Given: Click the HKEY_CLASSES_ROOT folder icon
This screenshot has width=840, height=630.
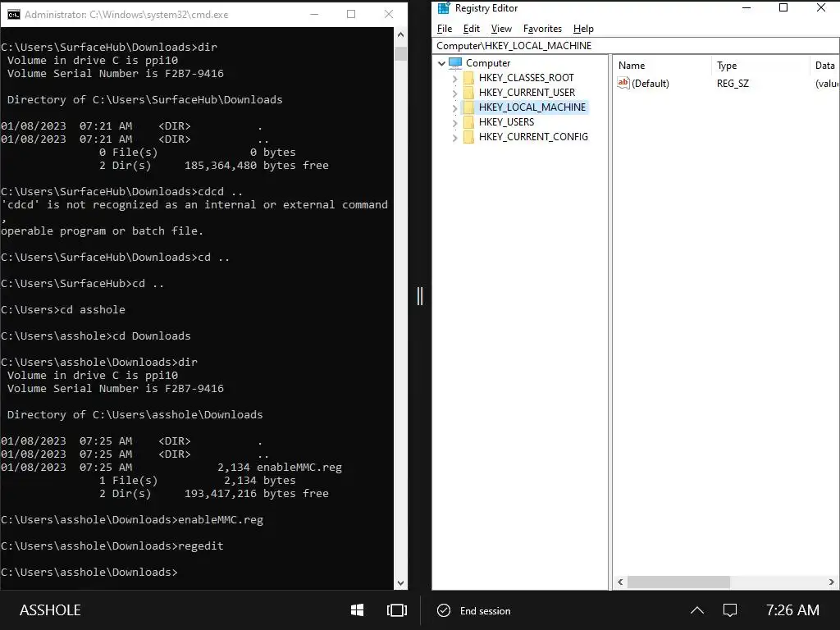Looking at the screenshot, I should click(x=468, y=78).
